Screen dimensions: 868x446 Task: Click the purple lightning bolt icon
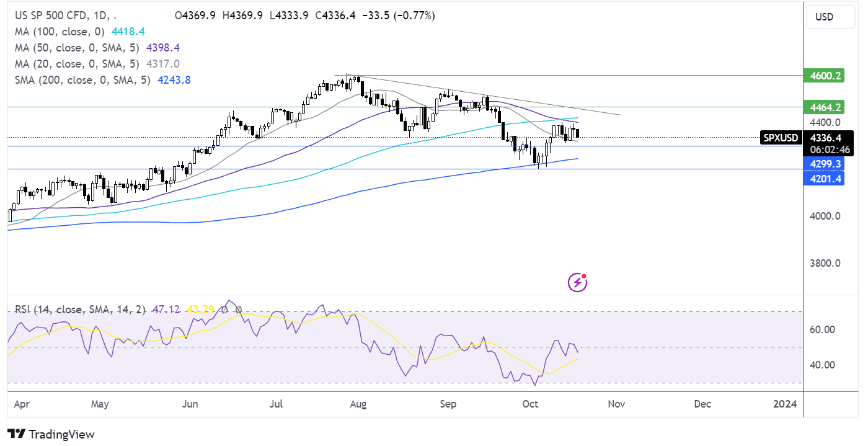578,283
